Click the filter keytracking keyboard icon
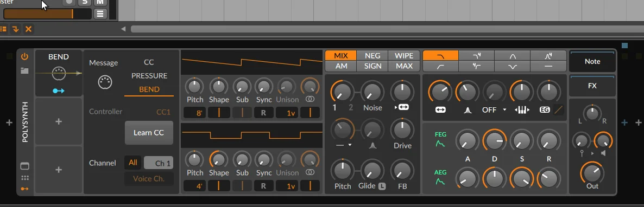Viewport: 644px width, 207px height. 522,110
